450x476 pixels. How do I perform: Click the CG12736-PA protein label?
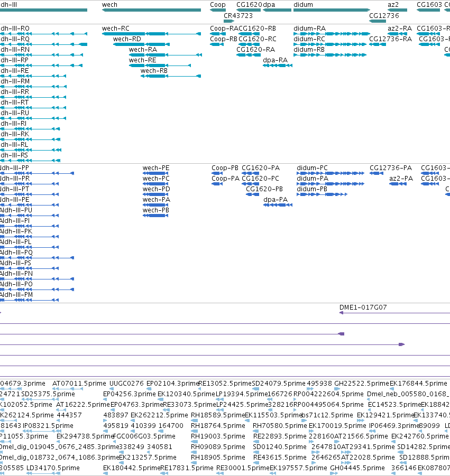391,168
